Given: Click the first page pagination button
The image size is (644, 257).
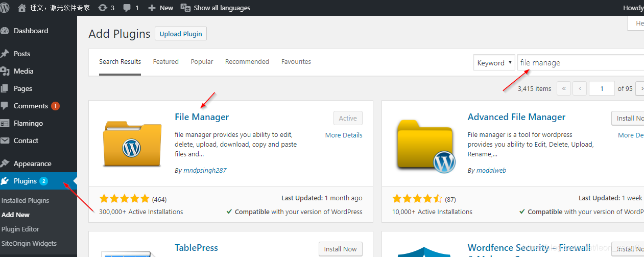Looking at the screenshot, I should point(564,88).
